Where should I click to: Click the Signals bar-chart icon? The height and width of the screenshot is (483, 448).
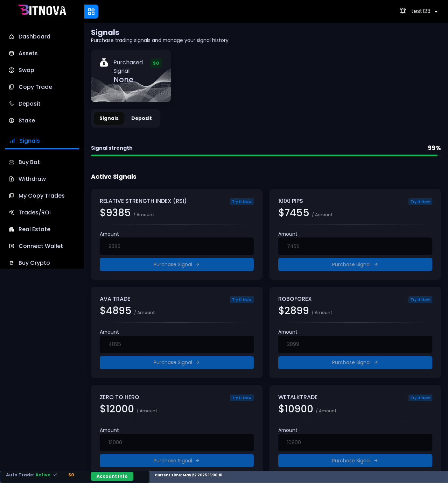click(12, 141)
